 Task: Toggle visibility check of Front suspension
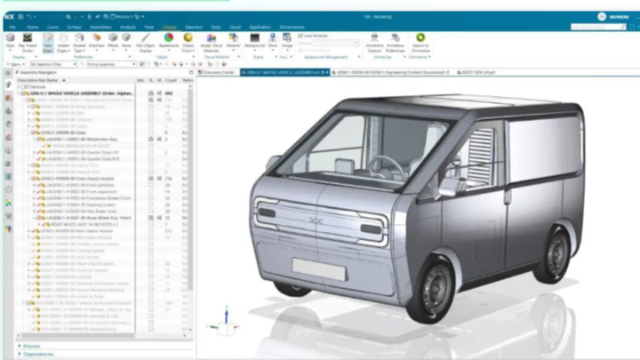[40, 191]
